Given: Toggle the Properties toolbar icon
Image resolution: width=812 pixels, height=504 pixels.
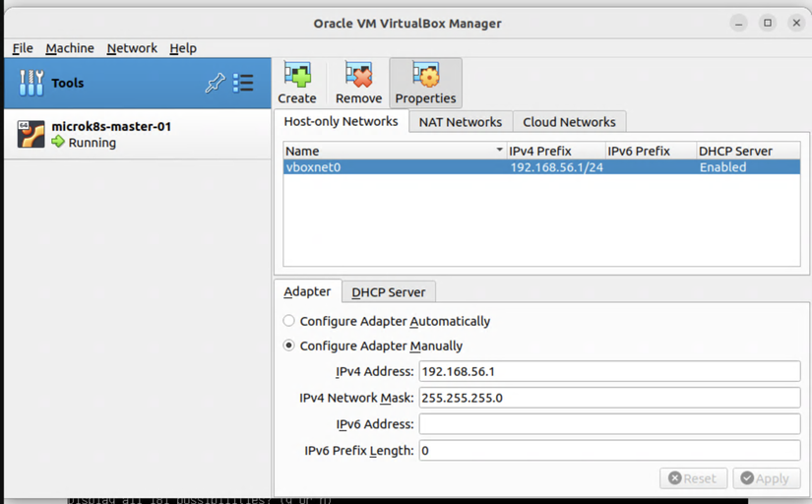Looking at the screenshot, I should tap(425, 75).
